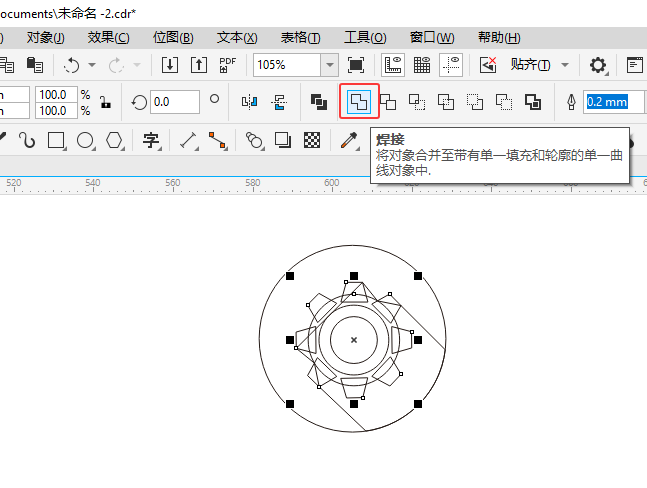
Task: Click the Paste icon
Action: 35,65
